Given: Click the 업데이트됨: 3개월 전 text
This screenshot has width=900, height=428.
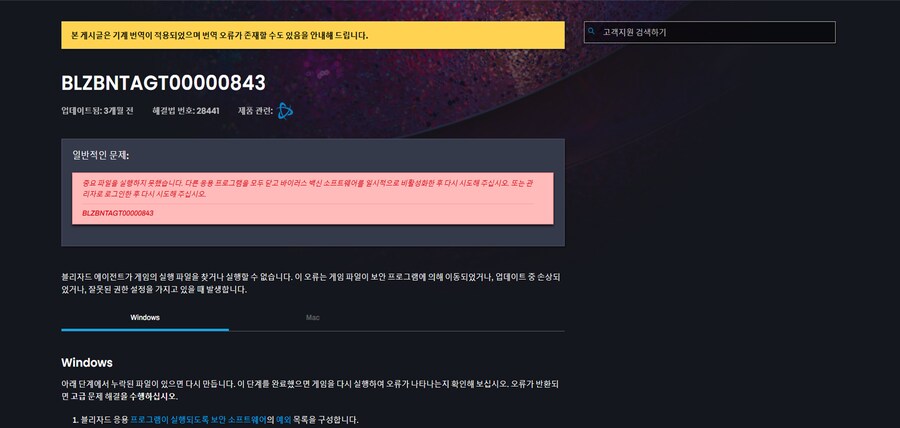Looking at the screenshot, I should (97, 111).
